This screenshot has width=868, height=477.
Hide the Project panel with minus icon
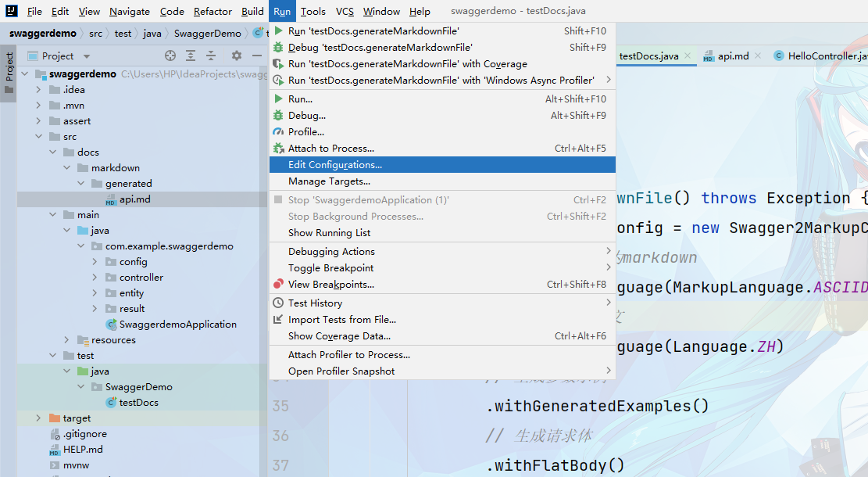click(x=257, y=56)
